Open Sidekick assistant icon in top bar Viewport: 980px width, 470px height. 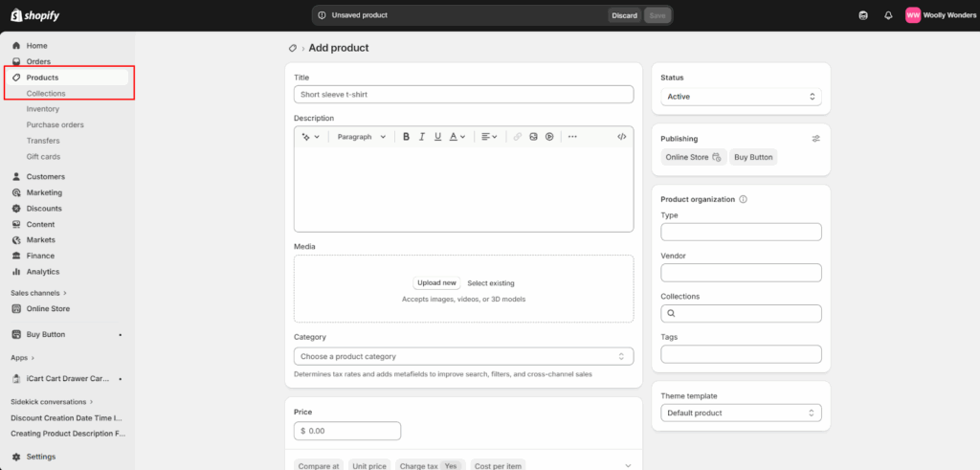click(x=863, y=15)
